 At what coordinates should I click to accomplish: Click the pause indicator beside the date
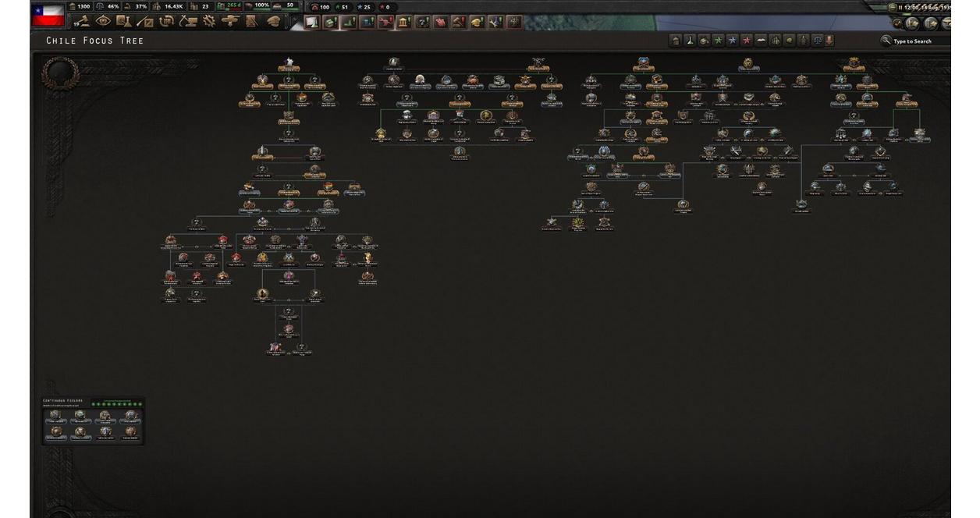coord(900,8)
